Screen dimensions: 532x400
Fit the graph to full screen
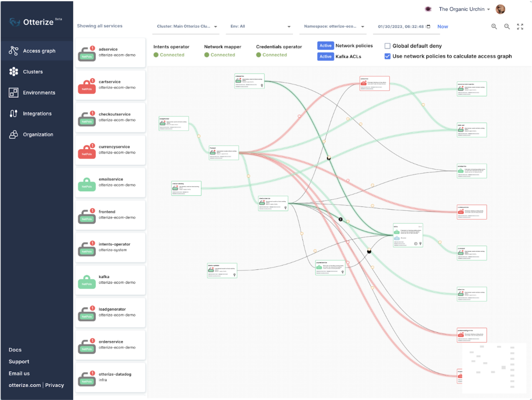[x=520, y=27]
